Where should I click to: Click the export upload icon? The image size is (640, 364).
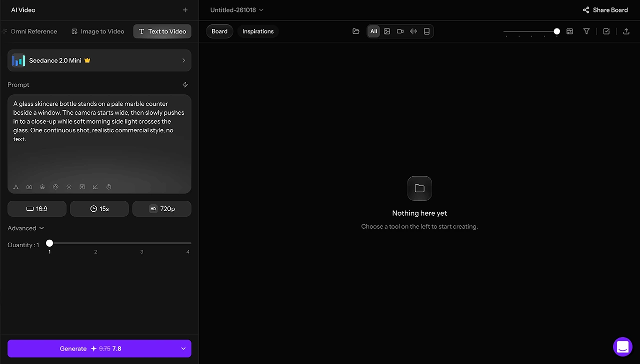click(626, 31)
